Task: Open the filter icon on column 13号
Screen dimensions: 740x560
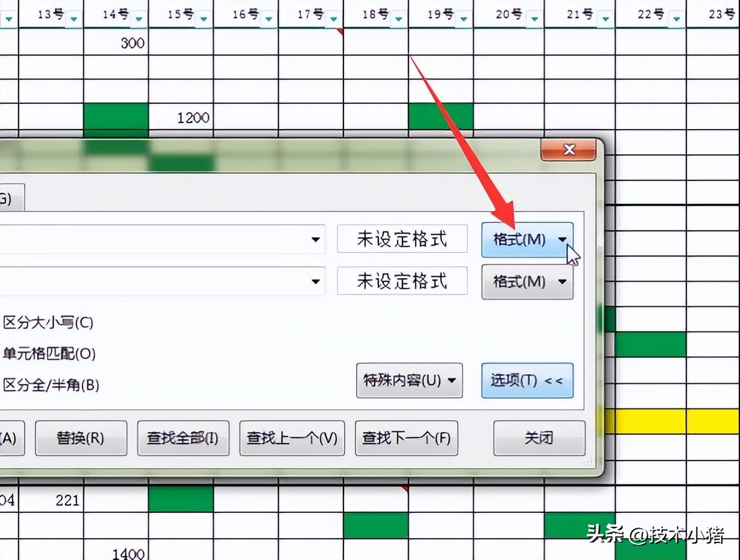Action: point(74,19)
